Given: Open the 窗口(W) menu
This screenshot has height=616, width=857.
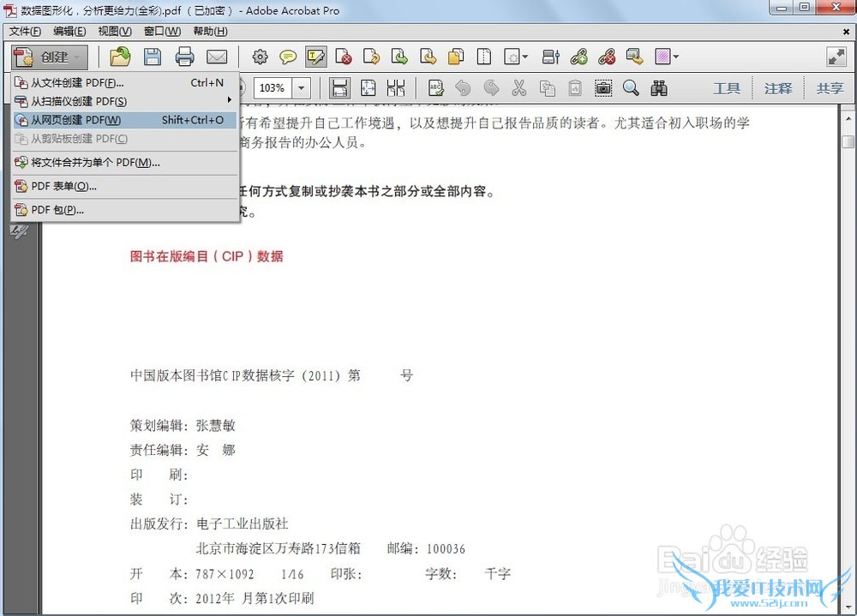Looking at the screenshot, I should pyautogui.click(x=162, y=32).
